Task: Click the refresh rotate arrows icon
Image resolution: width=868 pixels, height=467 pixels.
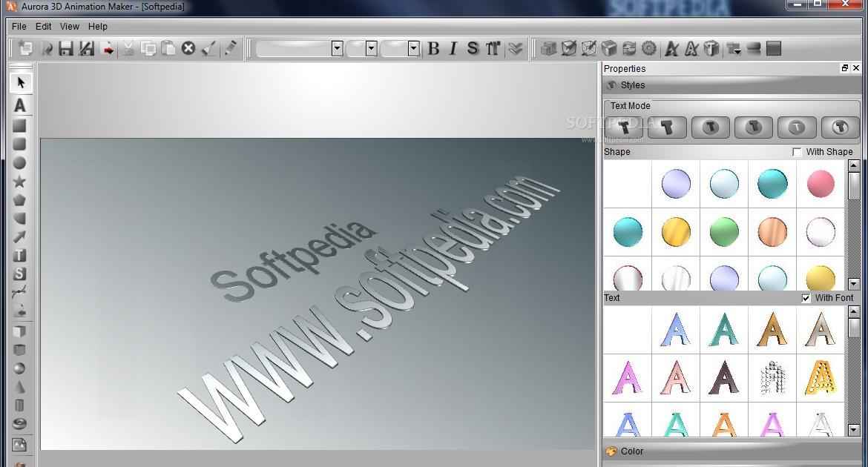Action: click(x=629, y=49)
